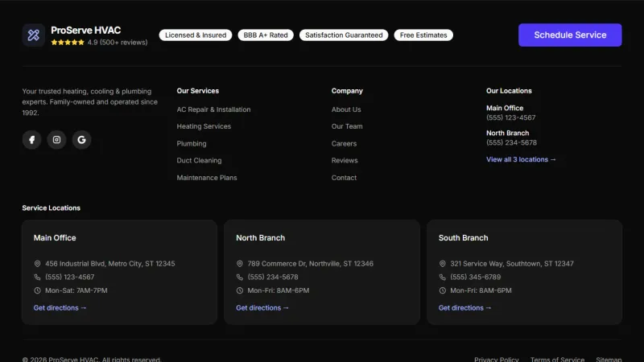This screenshot has width=644, height=362.
Task: Click address 321 Service Way, Southtown
Action: (x=512, y=264)
